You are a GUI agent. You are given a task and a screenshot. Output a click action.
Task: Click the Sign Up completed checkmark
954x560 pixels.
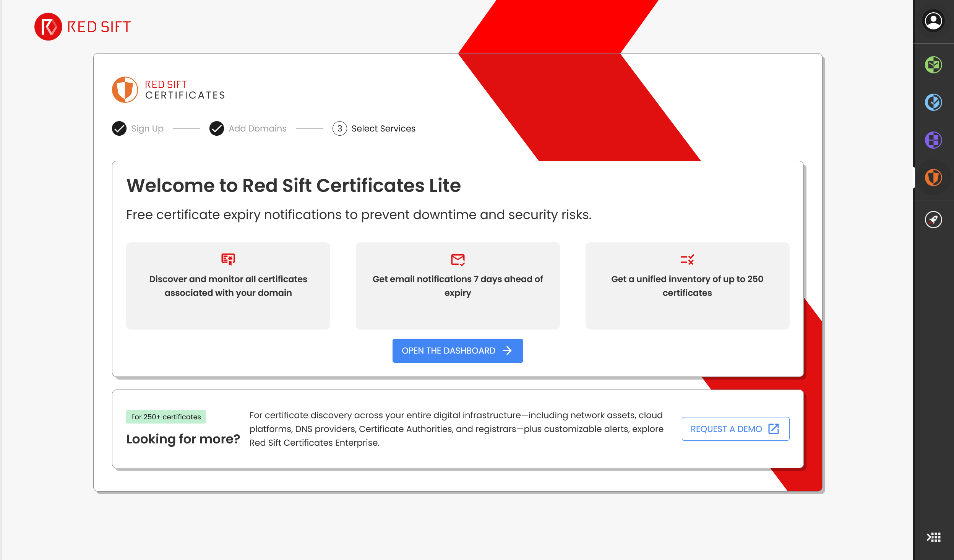(x=119, y=128)
